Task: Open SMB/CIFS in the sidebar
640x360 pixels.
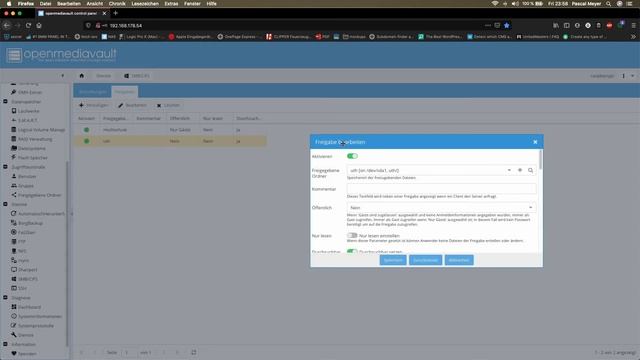Action: click(24, 279)
